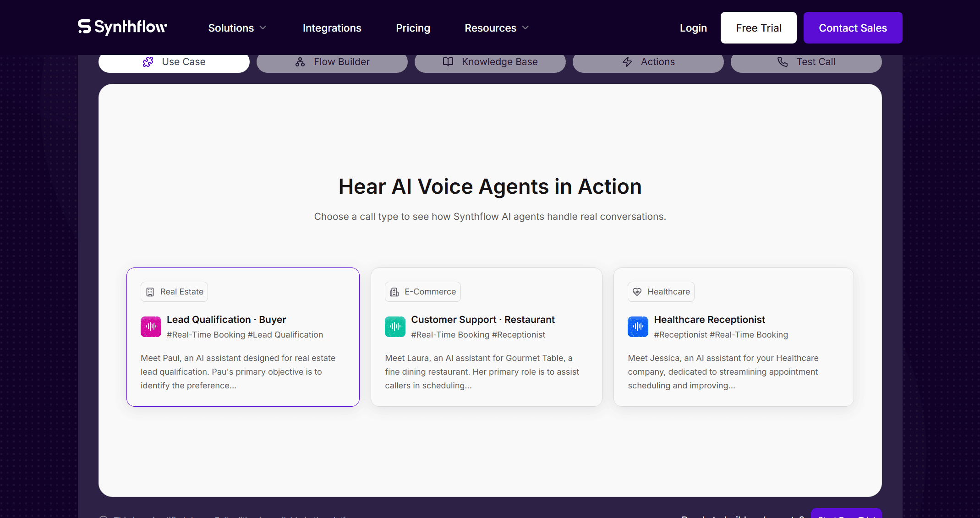This screenshot has height=518, width=980.
Task: Click the lightning bolt icon on Actions tab
Action: click(627, 62)
